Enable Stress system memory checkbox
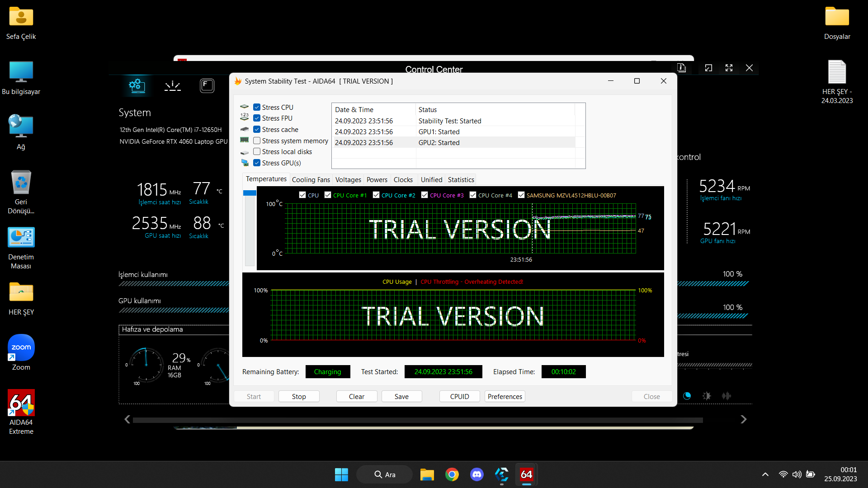The height and width of the screenshot is (488, 868). point(257,141)
